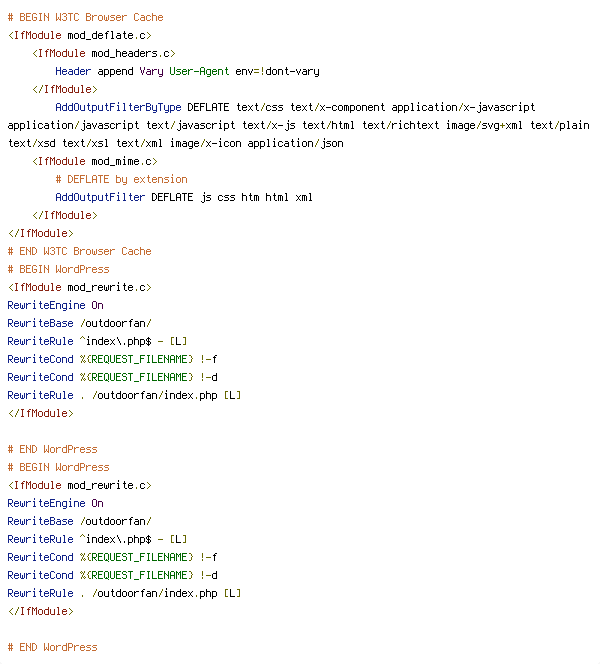Click the '<IfModule mod_mime.c>' opening tag
This screenshot has height=664, width=600.
click(x=95, y=161)
